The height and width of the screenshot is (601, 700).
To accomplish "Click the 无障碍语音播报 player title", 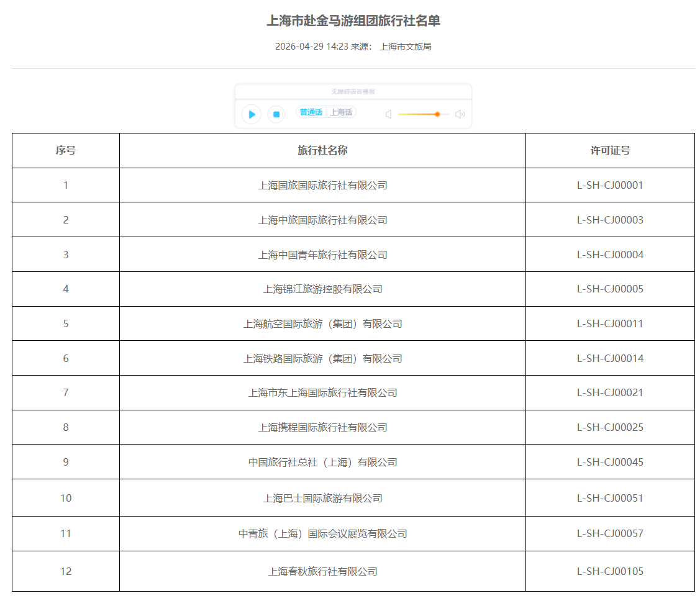I will 353,92.
